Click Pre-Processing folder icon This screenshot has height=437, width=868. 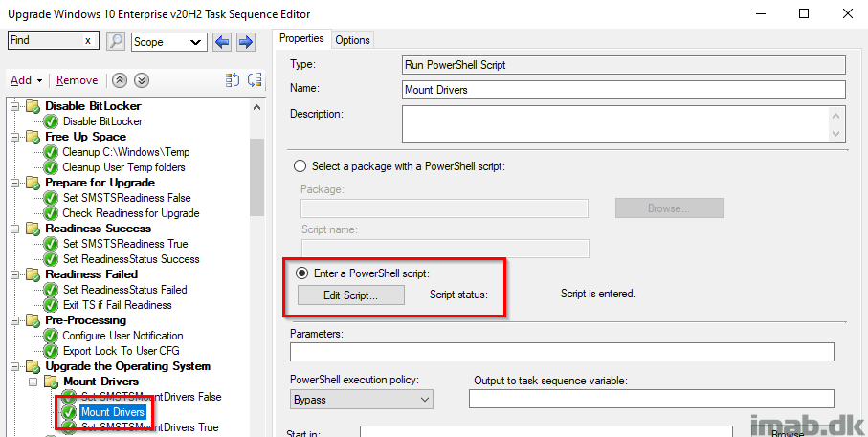pyautogui.click(x=33, y=320)
